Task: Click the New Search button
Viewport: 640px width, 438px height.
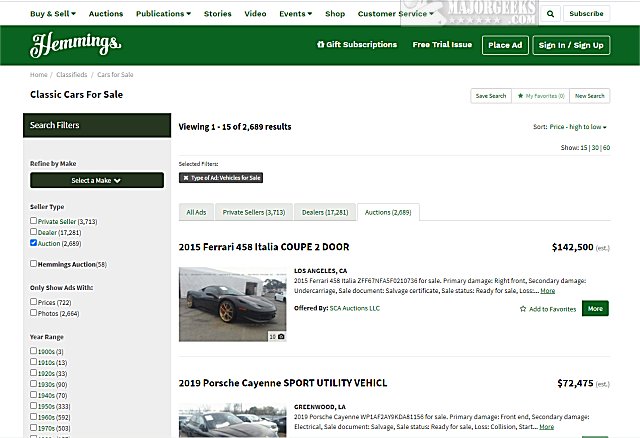Action: click(589, 96)
